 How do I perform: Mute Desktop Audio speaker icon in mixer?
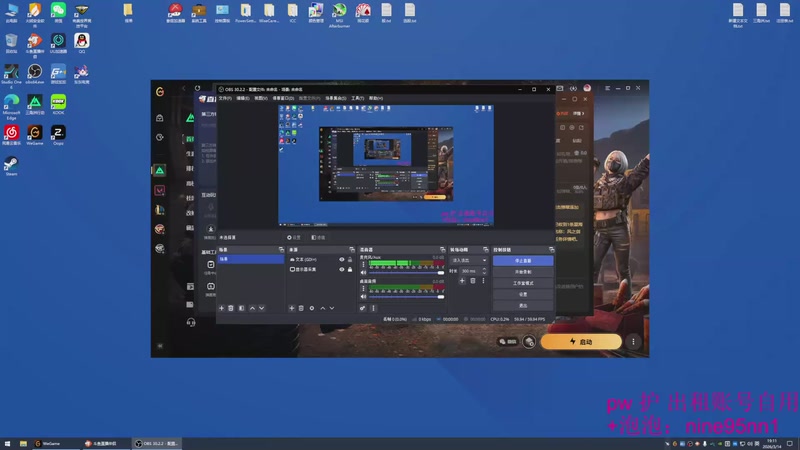tap(363, 296)
